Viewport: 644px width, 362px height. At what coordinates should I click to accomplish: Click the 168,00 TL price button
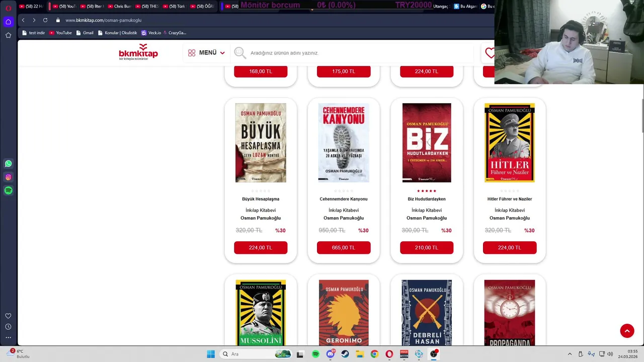pyautogui.click(x=261, y=71)
